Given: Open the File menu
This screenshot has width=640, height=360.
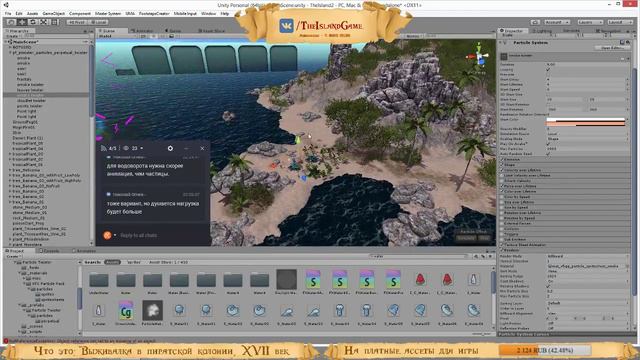Looking at the screenshot, I should pos(8,13).
